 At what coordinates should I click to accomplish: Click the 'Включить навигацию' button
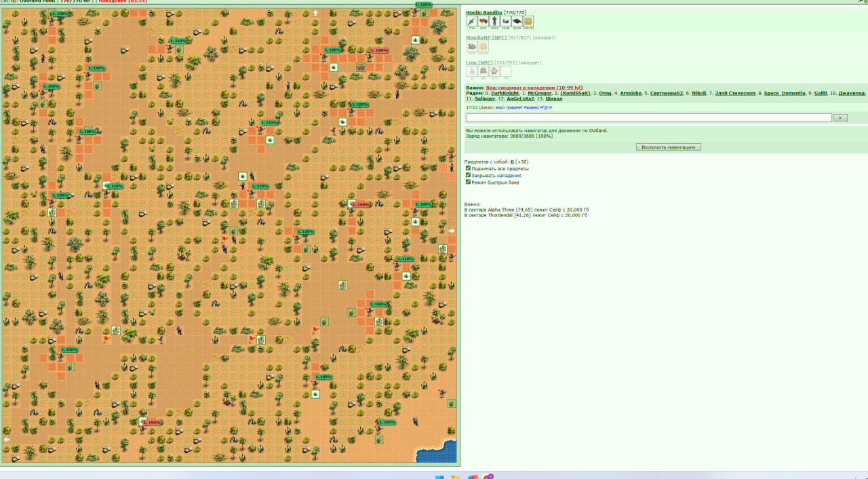pos(669,147)
